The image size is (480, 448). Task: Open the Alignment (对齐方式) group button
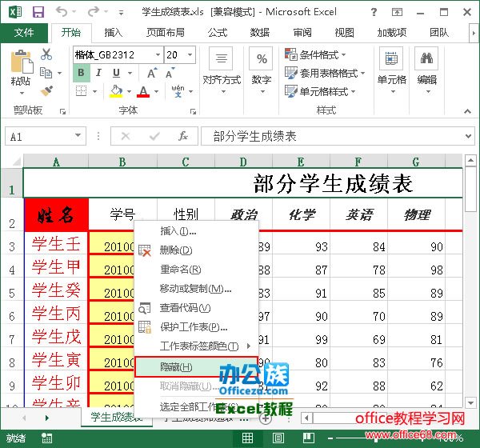coord(222,70)
